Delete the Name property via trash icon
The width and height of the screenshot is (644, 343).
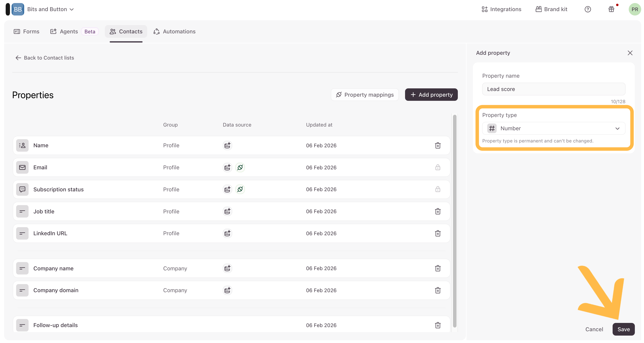(438, 145)
